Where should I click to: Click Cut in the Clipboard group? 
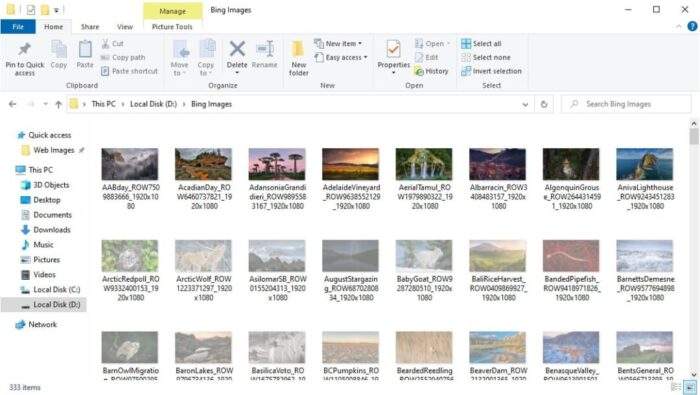tap(112, 44)
